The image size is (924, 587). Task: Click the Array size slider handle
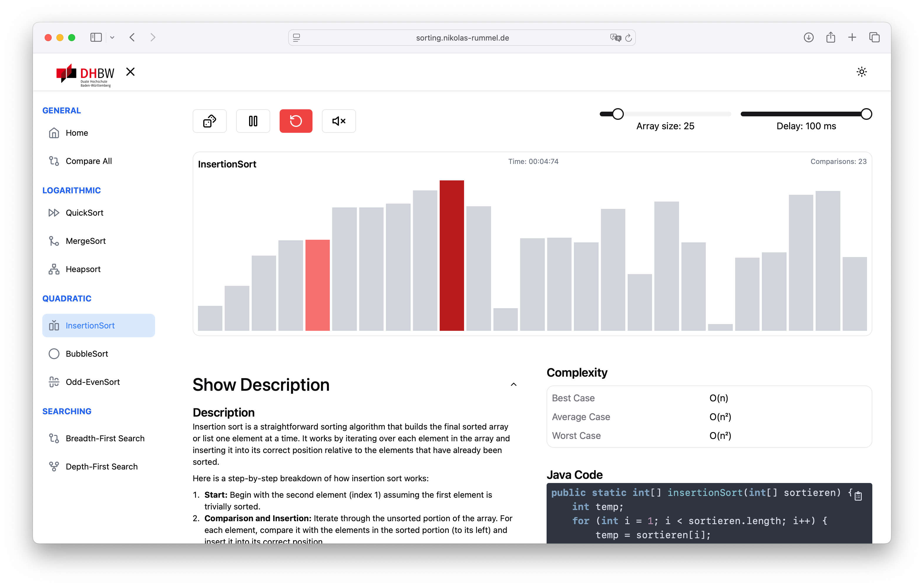point(618,114)
